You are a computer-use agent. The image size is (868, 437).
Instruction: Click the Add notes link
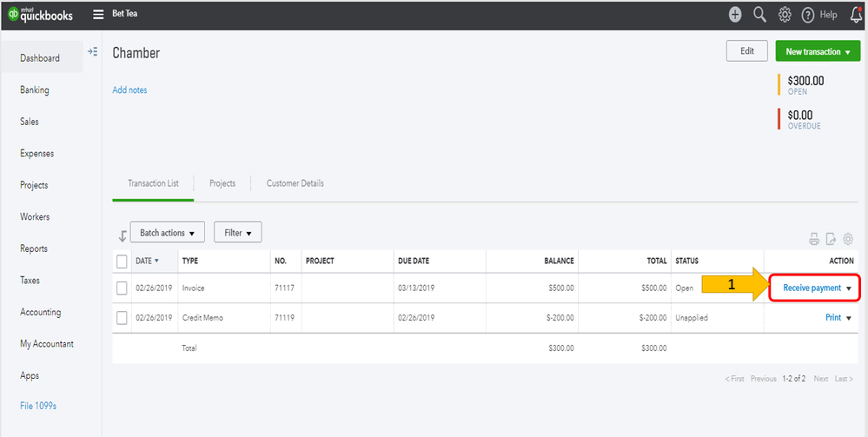(130, 89)
